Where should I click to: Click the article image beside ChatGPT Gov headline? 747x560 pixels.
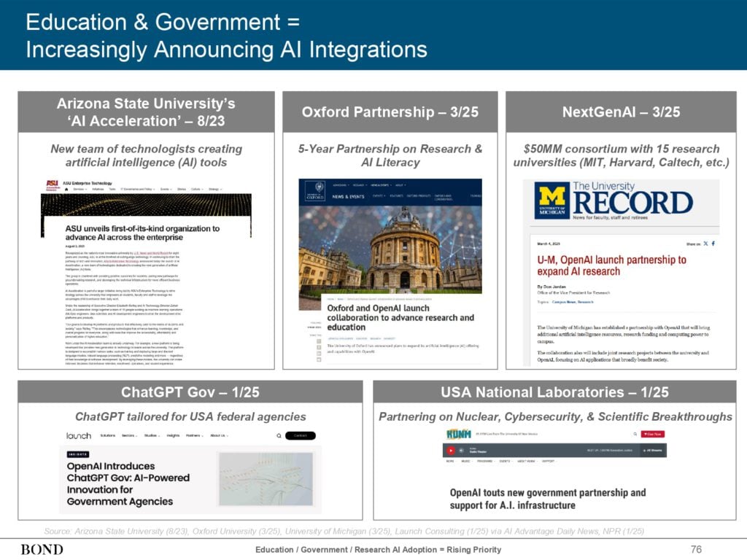tap(266, 478)
